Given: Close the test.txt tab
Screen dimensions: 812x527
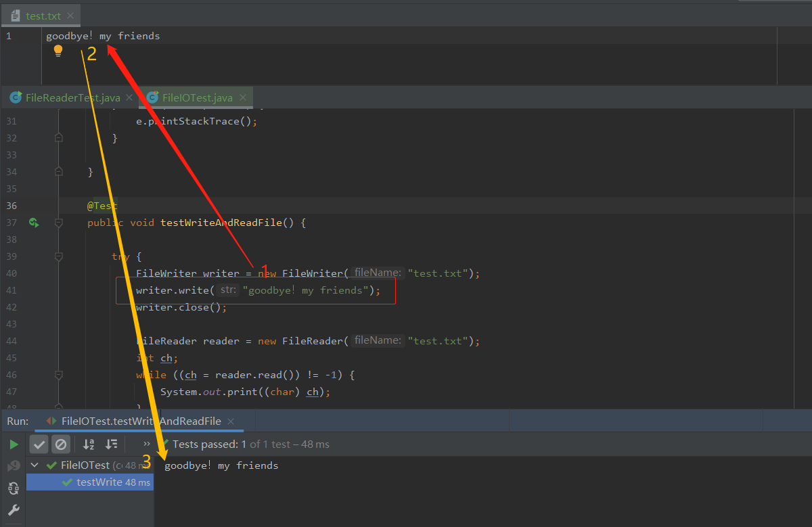Looking at the screenshot, I should click(x=72, y=16).
